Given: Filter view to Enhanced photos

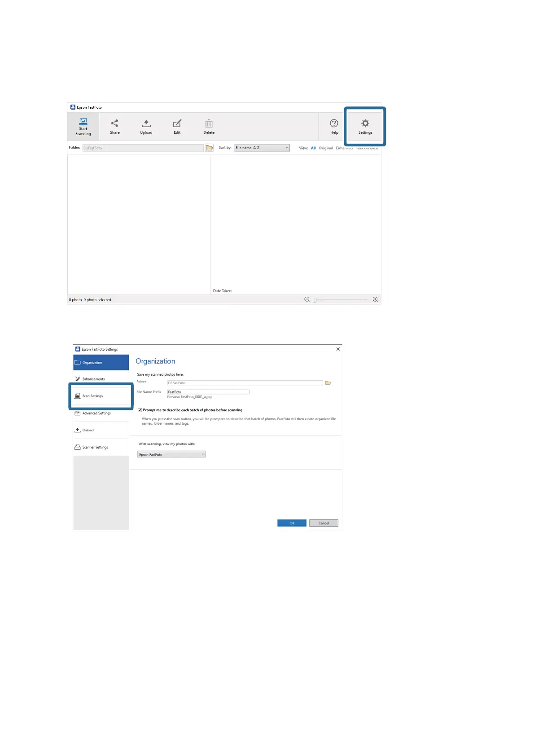Looking at the screenshot, I should coord(344,148).
